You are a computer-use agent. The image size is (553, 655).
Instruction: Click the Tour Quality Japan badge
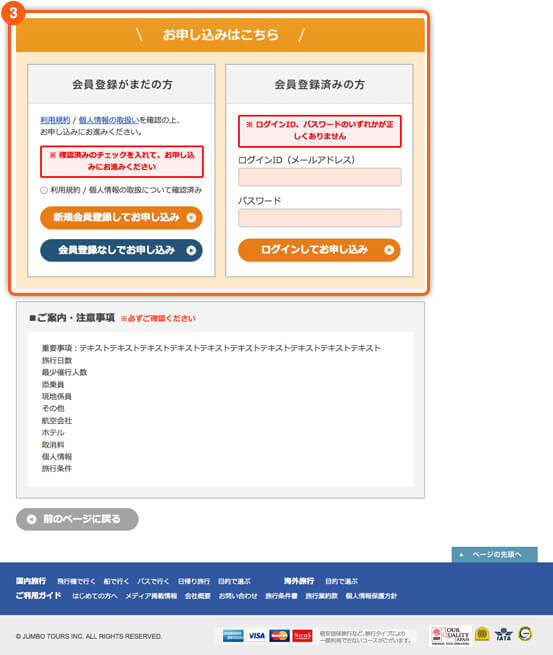[x=450, y=636]
